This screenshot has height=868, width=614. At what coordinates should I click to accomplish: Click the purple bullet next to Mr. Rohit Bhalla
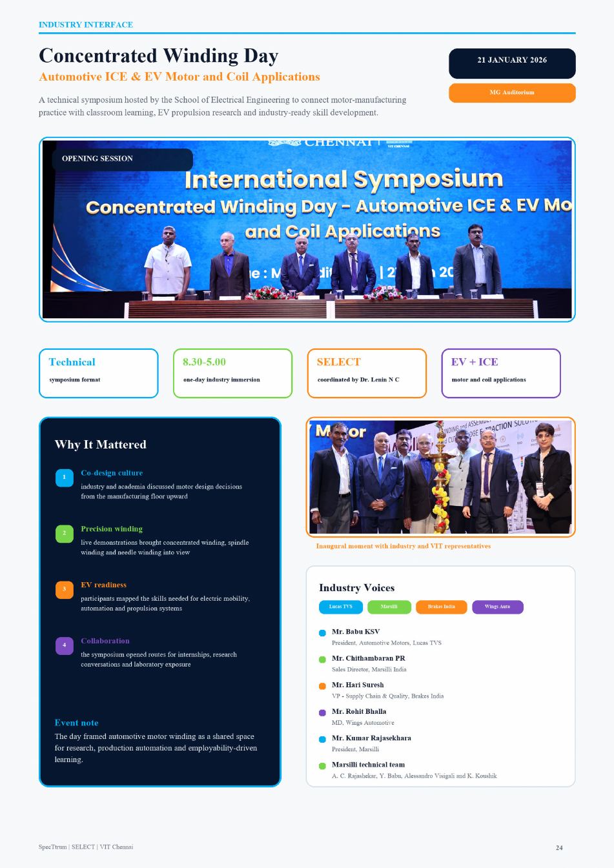322,713
